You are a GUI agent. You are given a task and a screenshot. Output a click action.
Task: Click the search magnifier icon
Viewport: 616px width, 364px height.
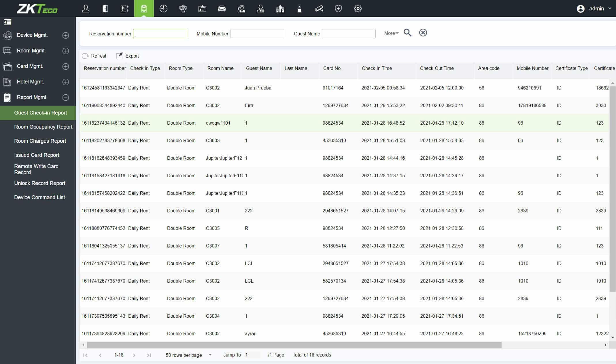407,33
